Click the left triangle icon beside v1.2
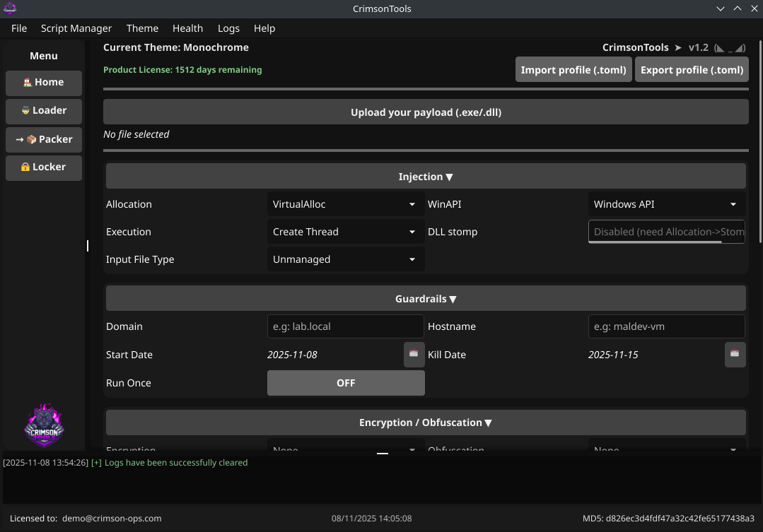This screenshot has width=763, height=532. point(720,47)
